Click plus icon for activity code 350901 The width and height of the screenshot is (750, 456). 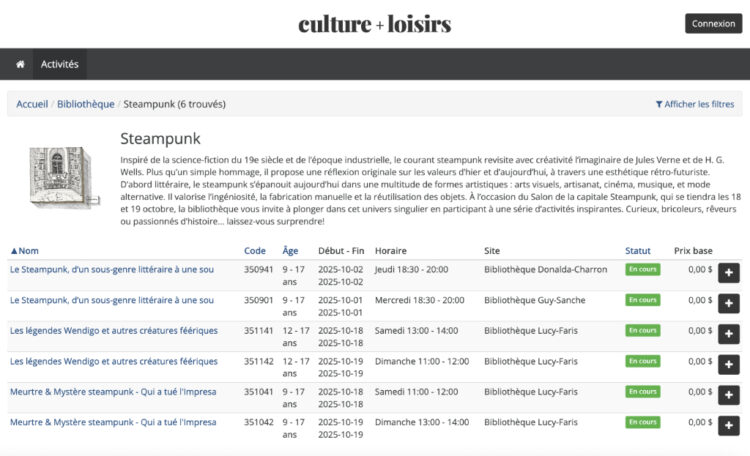728,302
